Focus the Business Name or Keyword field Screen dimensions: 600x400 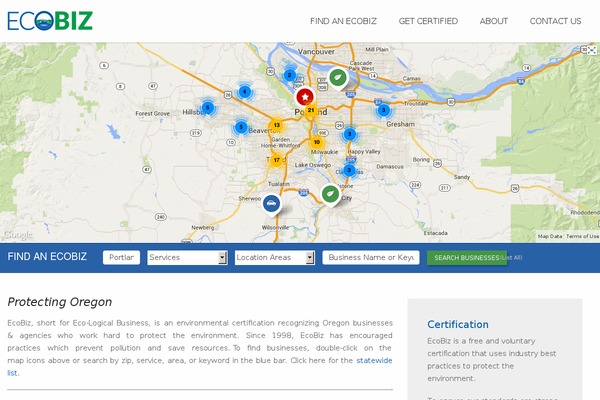tap(371, 258)
